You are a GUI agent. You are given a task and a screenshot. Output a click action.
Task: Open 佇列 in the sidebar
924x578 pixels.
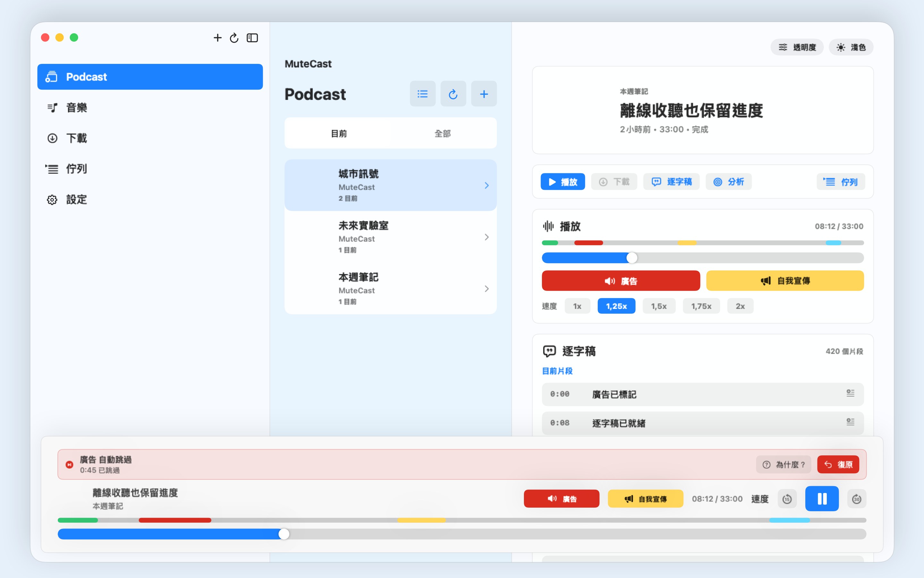click(x=150, y=169)
